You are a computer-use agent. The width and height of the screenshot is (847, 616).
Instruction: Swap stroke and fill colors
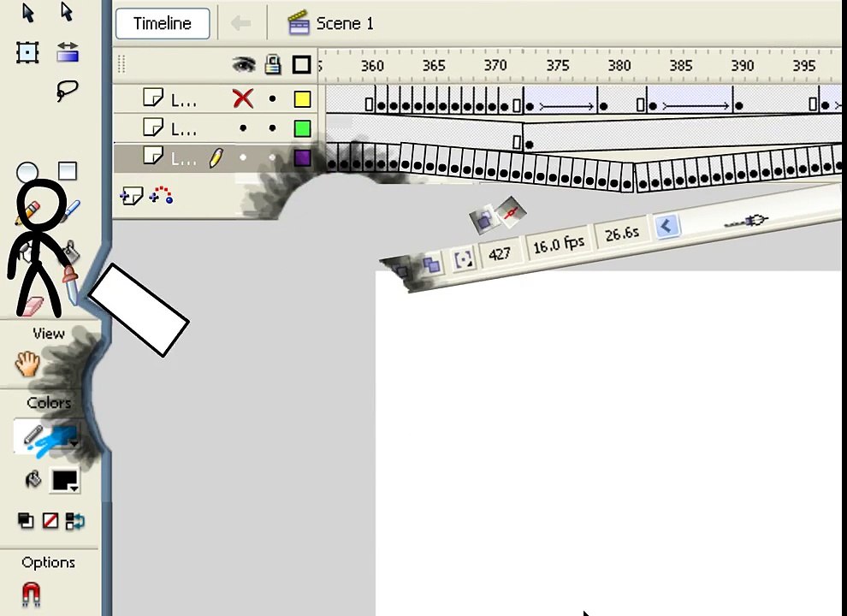tap(75, 521)
